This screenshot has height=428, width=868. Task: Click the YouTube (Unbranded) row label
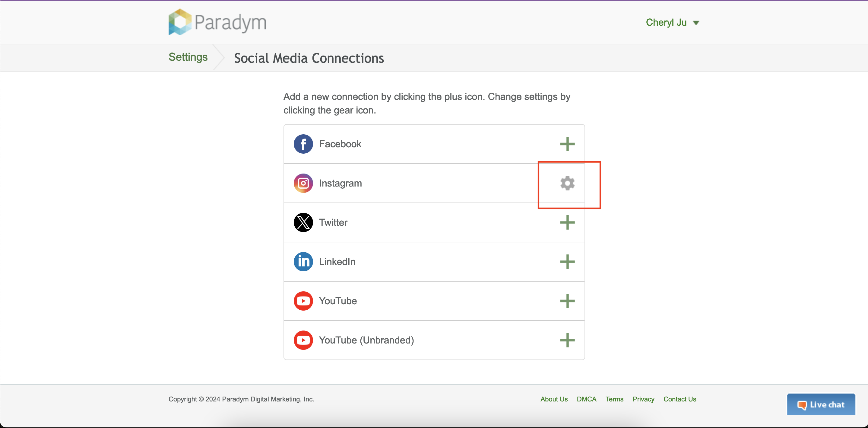(x=366, y=340)
